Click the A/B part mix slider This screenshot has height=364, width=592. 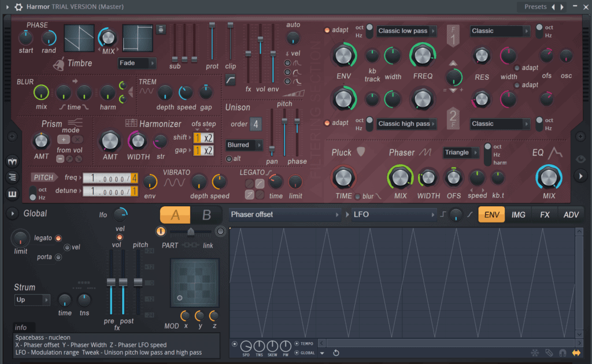click(191, 231)
